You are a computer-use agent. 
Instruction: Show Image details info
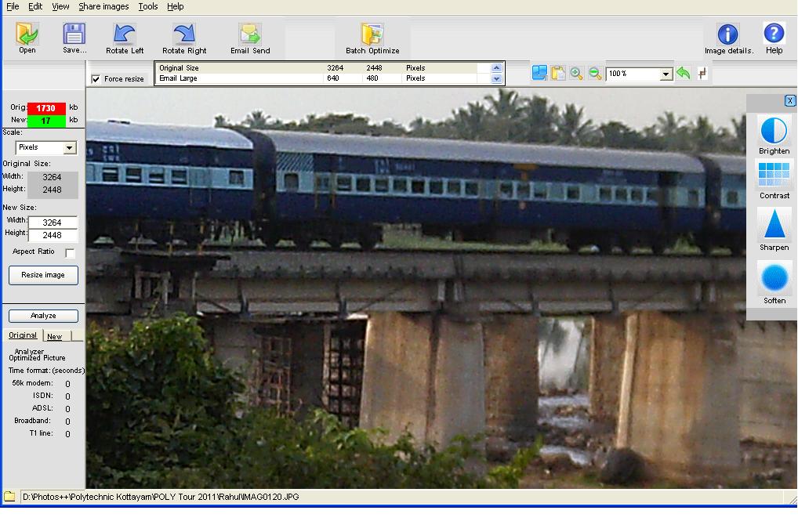727,34
